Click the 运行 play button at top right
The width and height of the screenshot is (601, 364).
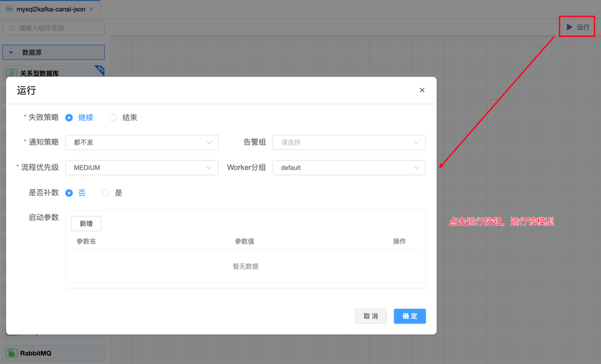coord(578,27)
